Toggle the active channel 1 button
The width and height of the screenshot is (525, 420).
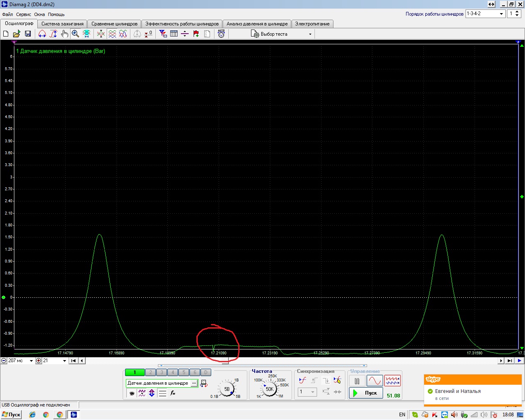click(135, 372)
